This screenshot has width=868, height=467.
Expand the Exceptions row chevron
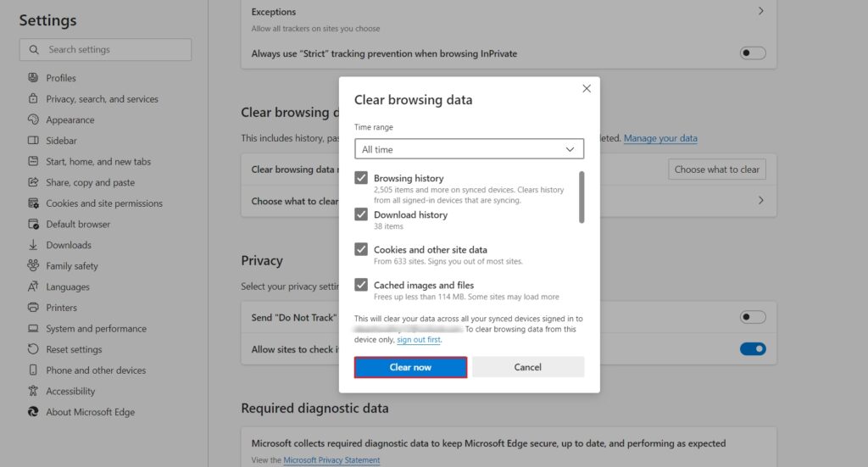pos(760,12)
